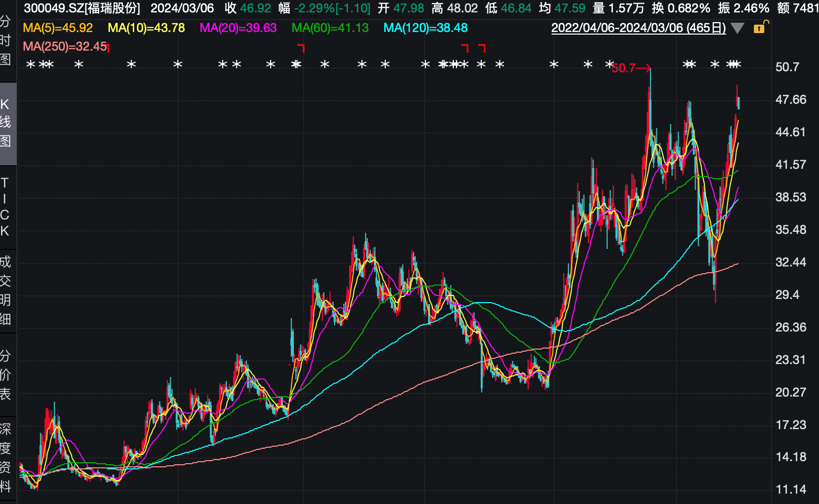Click the first asterisk event marker at far left
This screenshot has width=819, height=504.
point(30,65)
